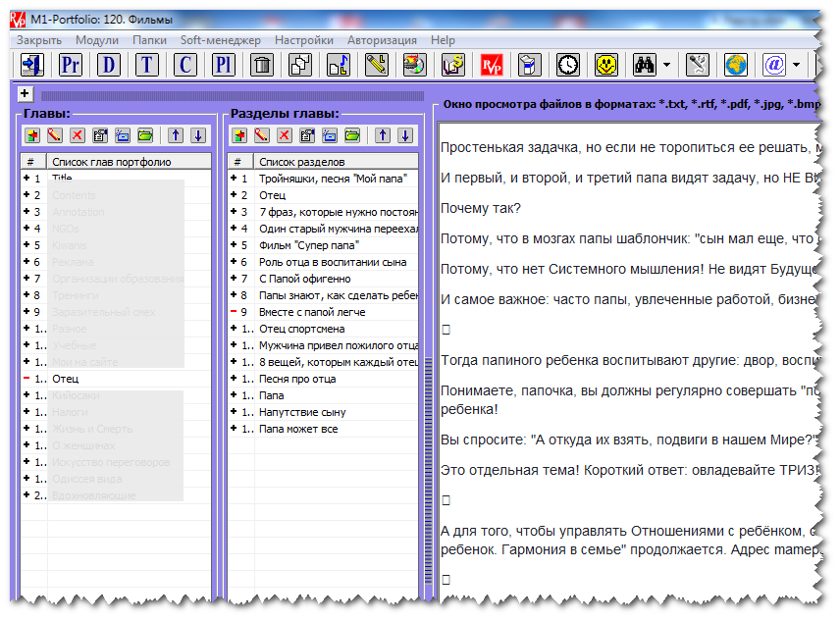This screenshot has width=840, height=621.
Task: Add a new section in Разделы главы
Action: (x=239, y=135)
